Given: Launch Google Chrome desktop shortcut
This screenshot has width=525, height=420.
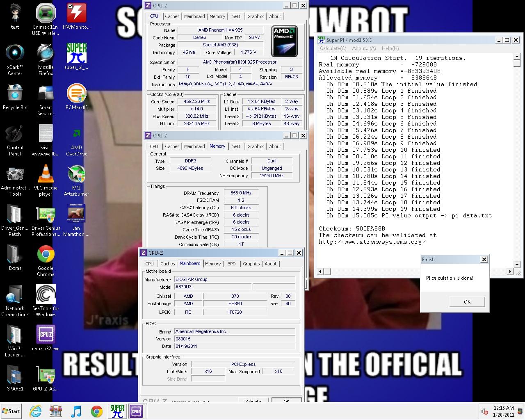Looking at the screenshot, I should pyautogui.click(x=46, y=261).
